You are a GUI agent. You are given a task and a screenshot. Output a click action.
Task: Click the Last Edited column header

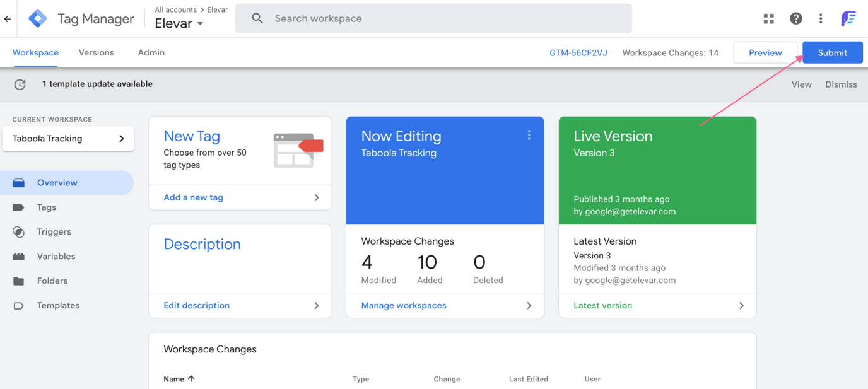[x=529, y=379]
